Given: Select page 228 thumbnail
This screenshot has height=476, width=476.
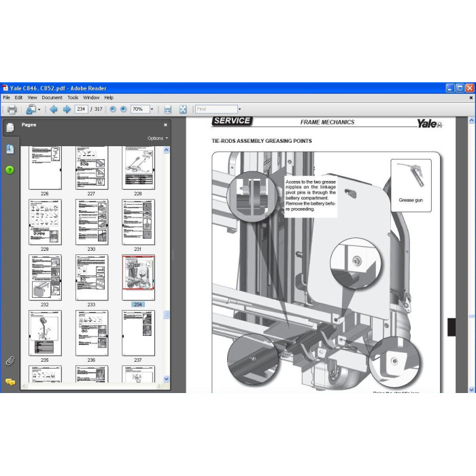Looking at the screenshot, I should tap(139, 168).
